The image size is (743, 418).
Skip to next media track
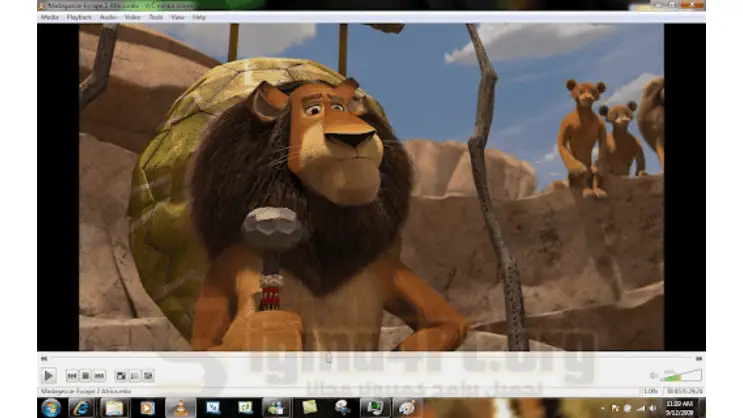99,376
